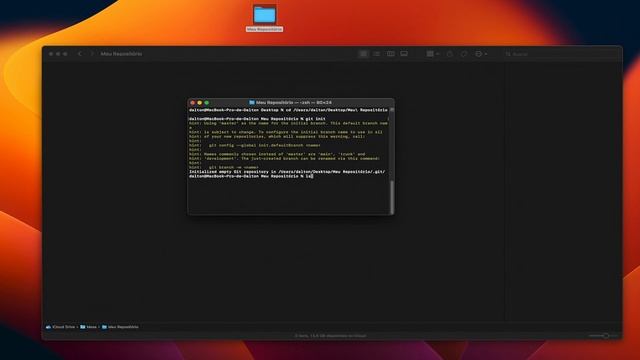Zoom the Terminal window with green button
The width and height of the screenshot is (640, 360).
click(x=207, y=103)
